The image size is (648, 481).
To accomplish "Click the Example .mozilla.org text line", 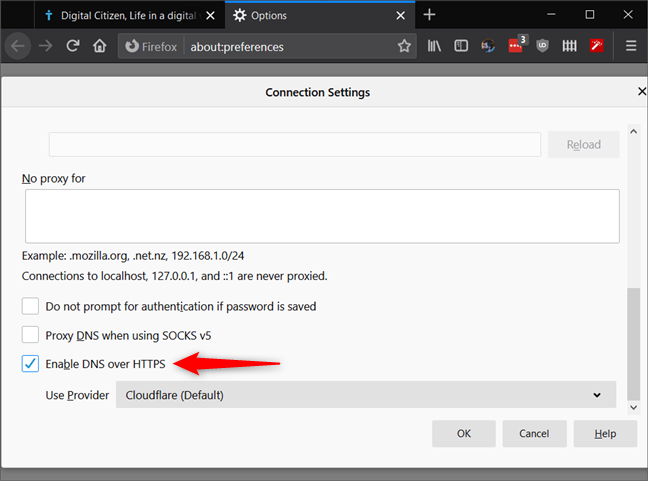I will pos(133,255).
